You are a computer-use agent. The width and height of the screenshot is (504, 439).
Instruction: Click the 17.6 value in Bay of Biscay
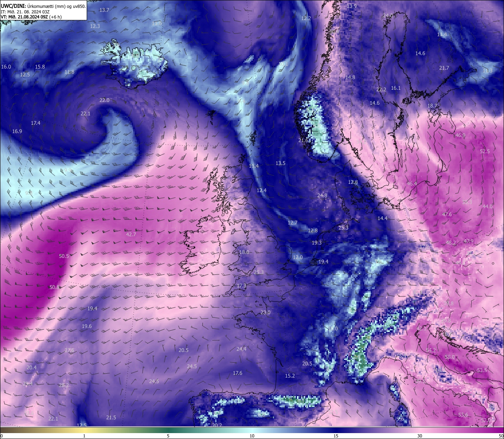pyautogui.click(x=237, y=373)
